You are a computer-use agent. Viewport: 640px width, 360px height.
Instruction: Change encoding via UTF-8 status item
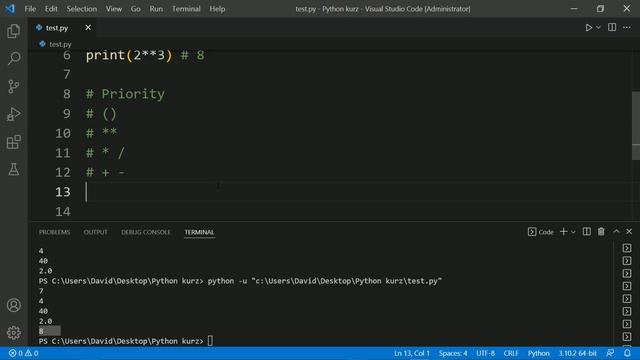pos(485,353)
